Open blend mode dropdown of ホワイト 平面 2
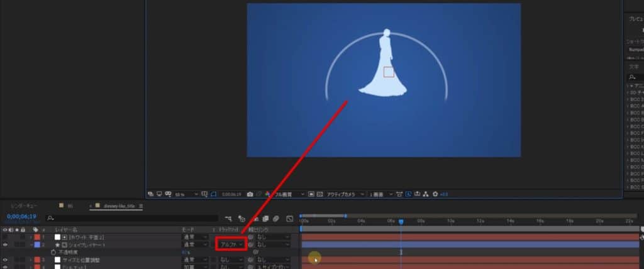 tap(195, 237)
